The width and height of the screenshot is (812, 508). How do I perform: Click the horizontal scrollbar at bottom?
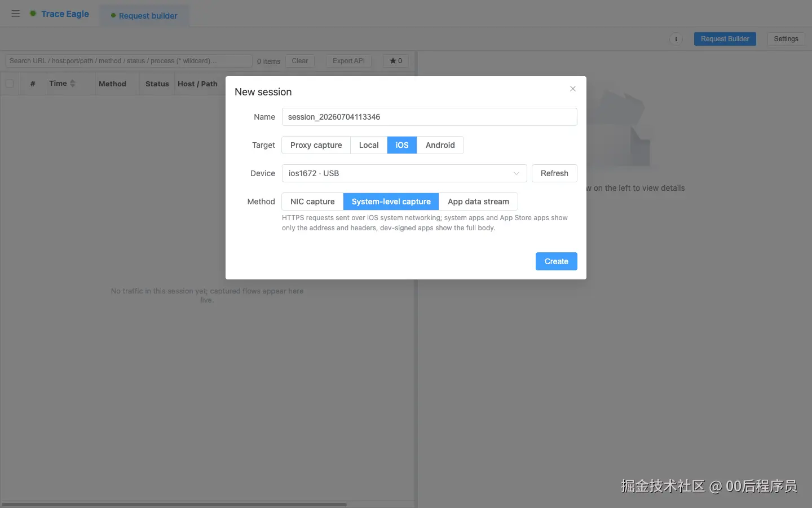[174, 504]
